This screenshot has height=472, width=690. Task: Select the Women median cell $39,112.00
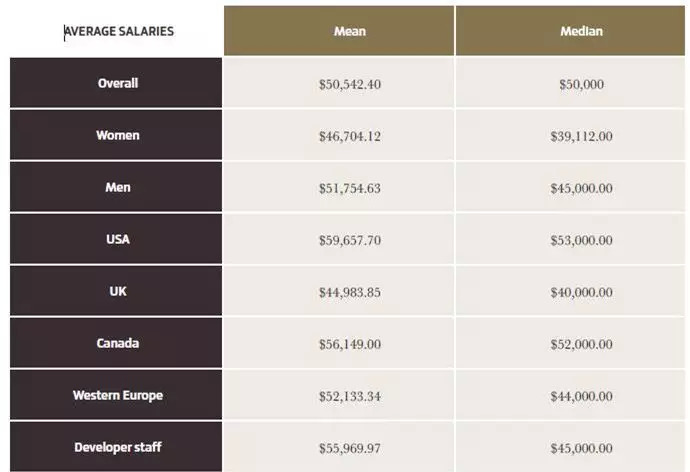tap(581, 136)
